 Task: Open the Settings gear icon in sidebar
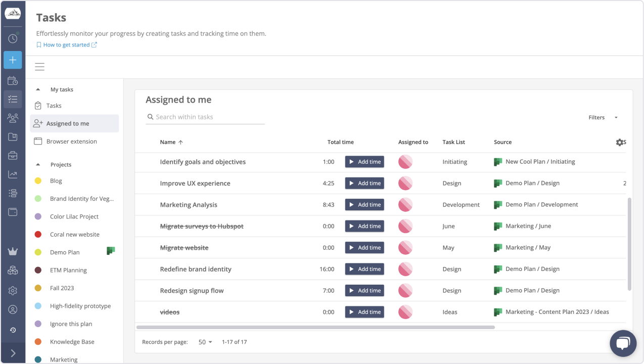coord(13,290)
